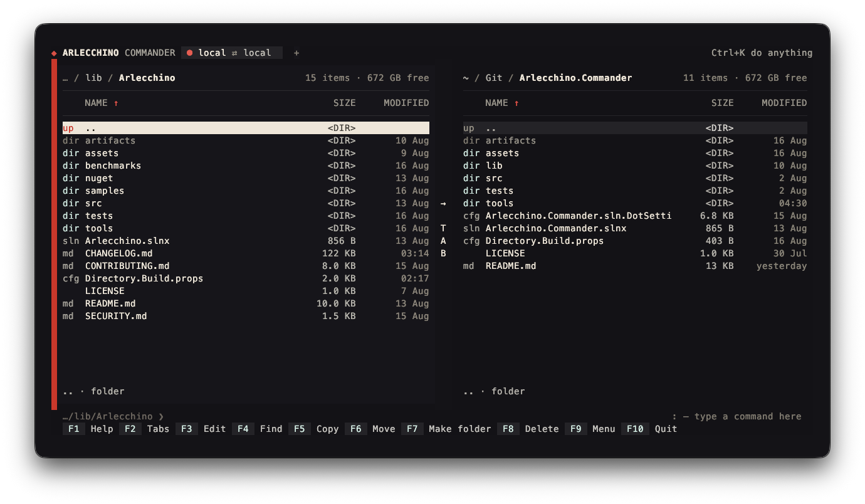Select the "benchmarks" folder row
Screen dimensions: 865x504
click(x=246, y=165)
